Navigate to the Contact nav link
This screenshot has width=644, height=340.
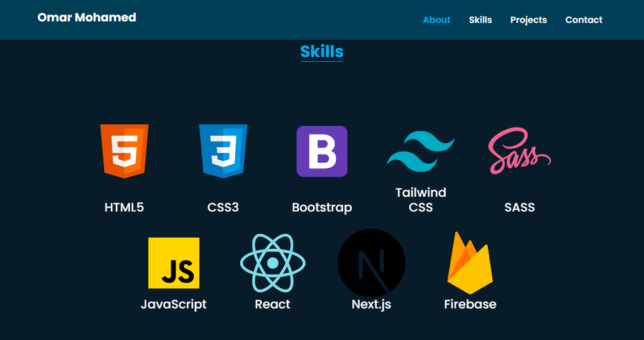[x=584, y=19]
